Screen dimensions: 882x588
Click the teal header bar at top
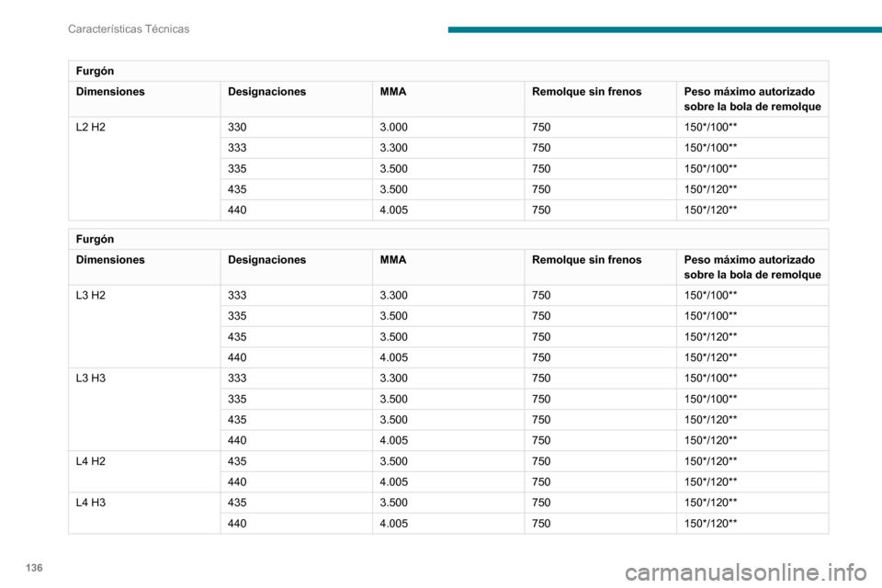pyautogui.click(x=664, y=29)
